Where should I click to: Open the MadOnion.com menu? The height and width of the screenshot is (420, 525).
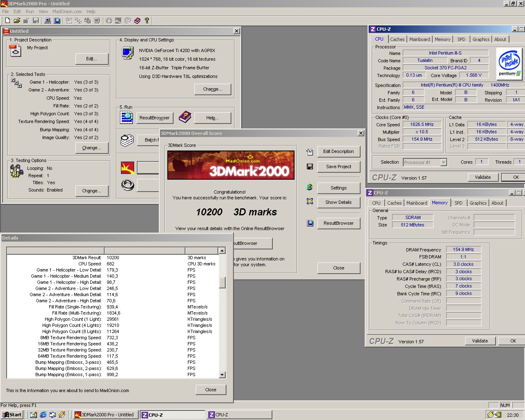[x=67, y=11]
